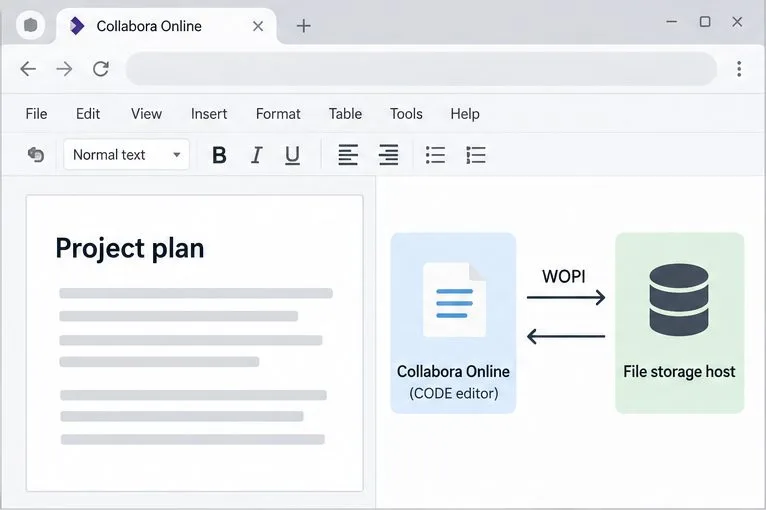This screenshot has height=510, width=766.
Task: Select the Collabora Online CODE editor box
Action: [453, 323]
